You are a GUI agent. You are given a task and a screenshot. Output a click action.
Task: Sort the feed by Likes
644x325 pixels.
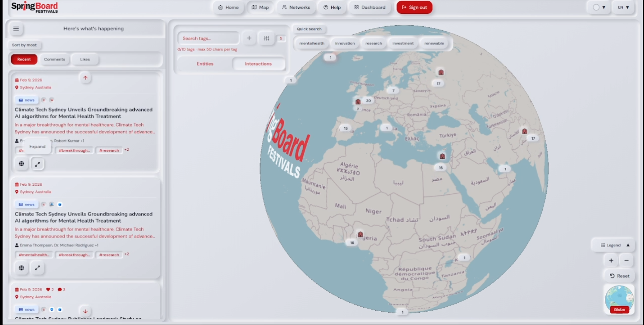point(85,59)
